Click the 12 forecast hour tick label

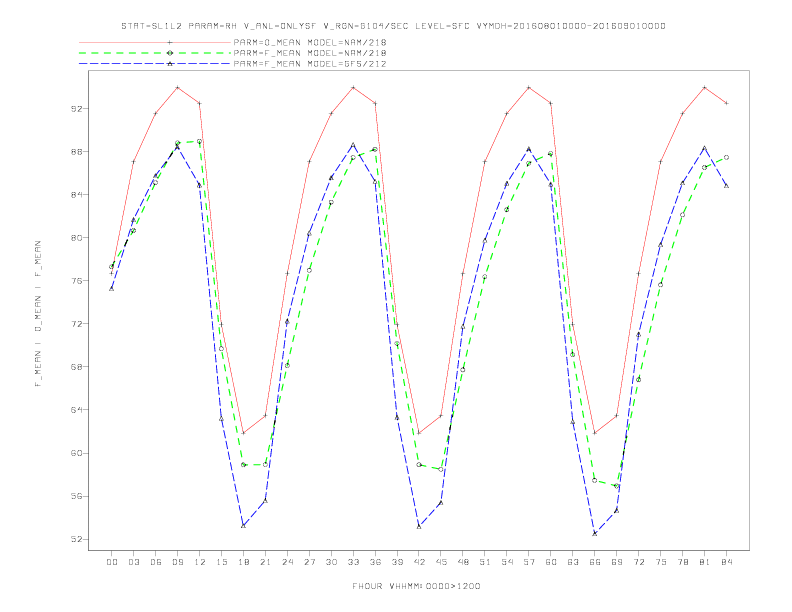point(200,562)
